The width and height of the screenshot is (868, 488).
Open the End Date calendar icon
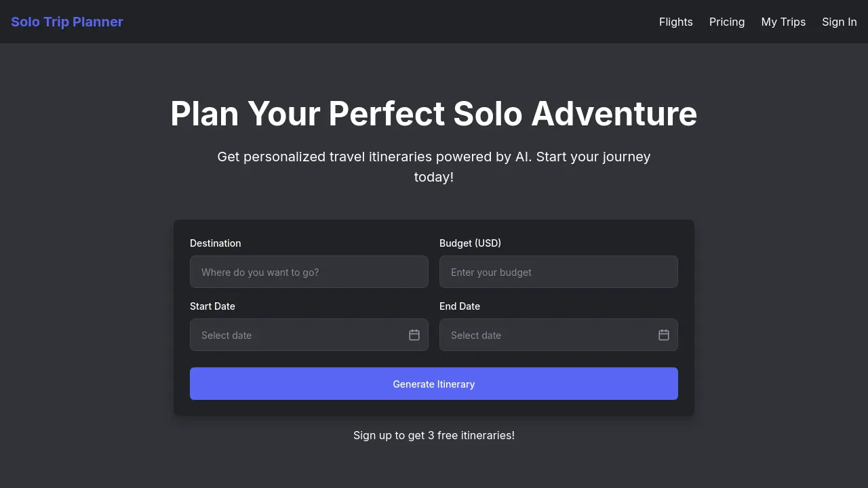663,335
